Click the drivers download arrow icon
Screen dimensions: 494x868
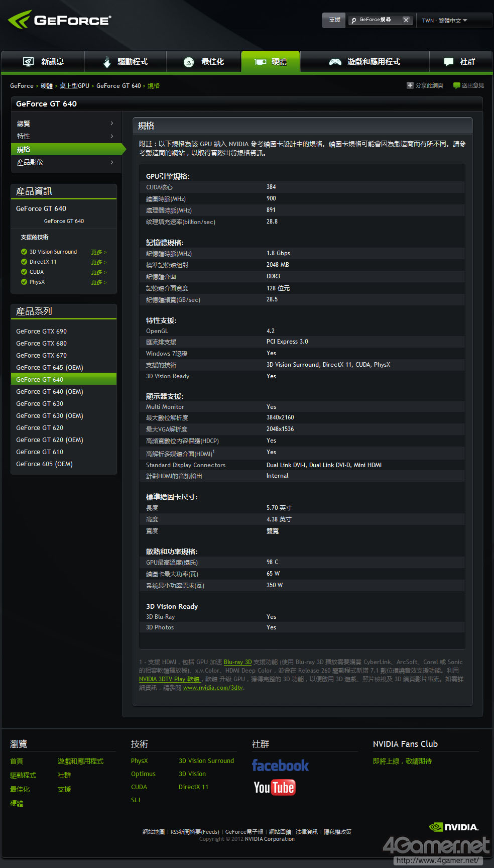pyautogui.click(x=107, y=62)
